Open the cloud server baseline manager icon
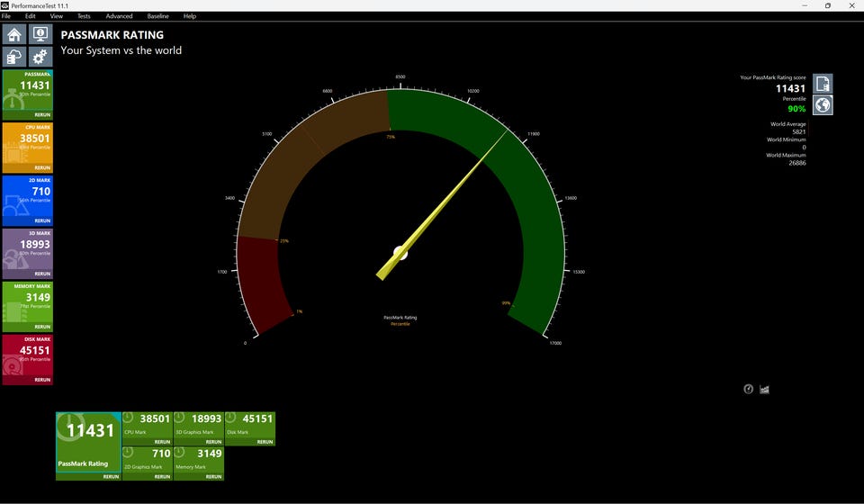Screen dimensions: 864x504 tap(13, 57)
